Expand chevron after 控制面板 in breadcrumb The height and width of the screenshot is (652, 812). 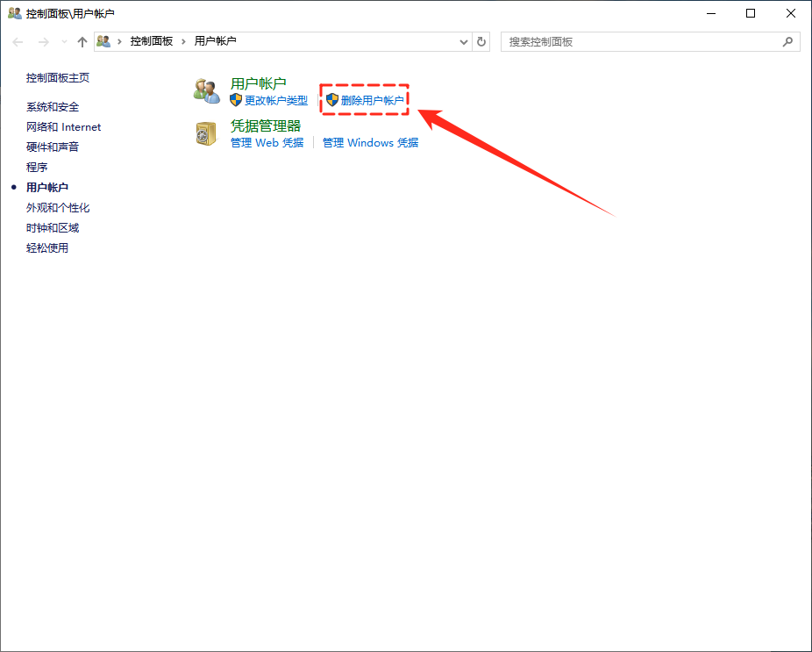click(x=183, y=41)
